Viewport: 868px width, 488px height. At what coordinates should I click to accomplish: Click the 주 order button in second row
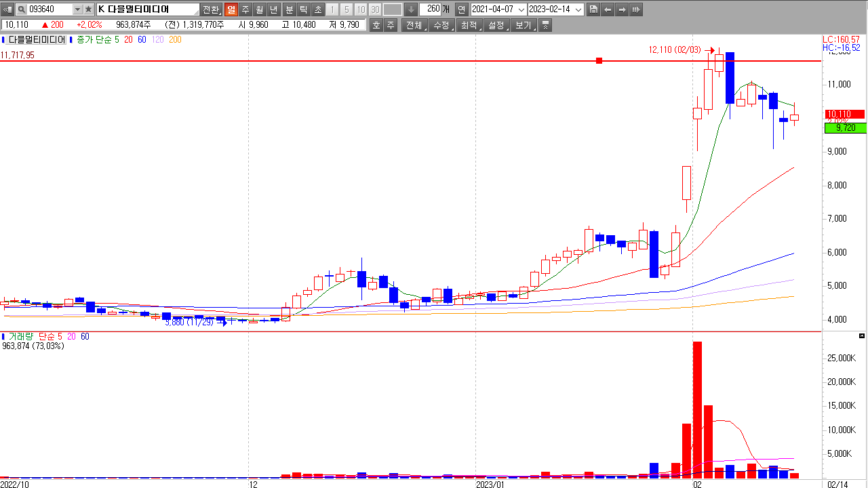point(391,25)
